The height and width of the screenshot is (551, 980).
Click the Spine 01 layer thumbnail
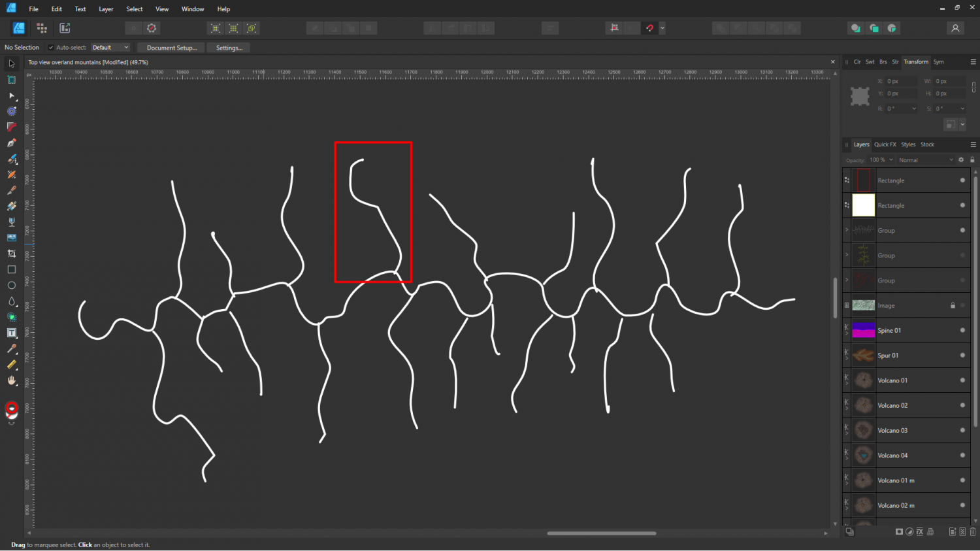coord(863,330)
